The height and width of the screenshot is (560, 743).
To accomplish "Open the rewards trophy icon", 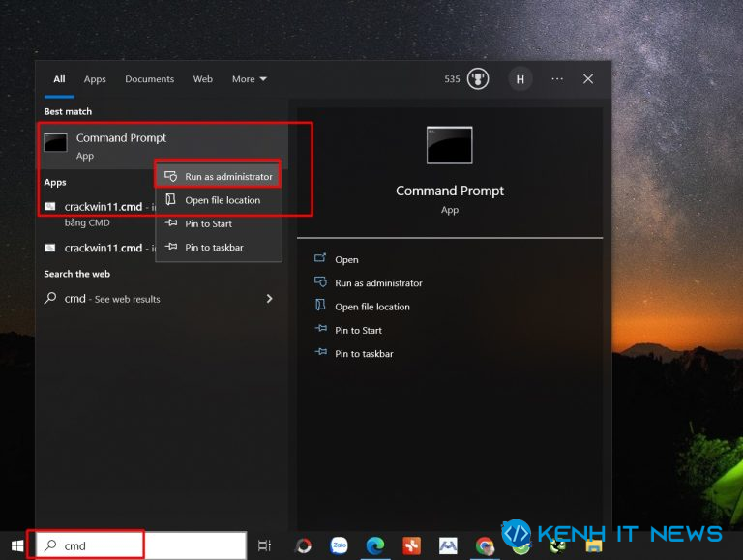I will (x=478, y=79).
